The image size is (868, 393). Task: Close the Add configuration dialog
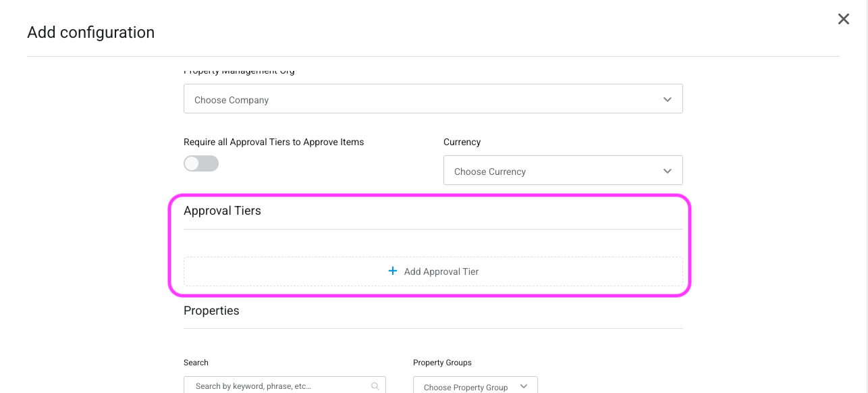click(x=843, y=19)
